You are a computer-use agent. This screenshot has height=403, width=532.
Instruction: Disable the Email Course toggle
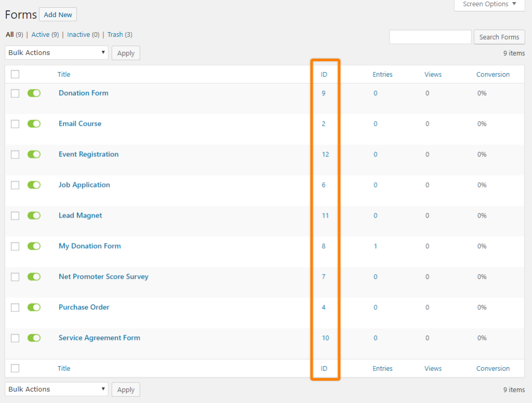tap(34, 124)
